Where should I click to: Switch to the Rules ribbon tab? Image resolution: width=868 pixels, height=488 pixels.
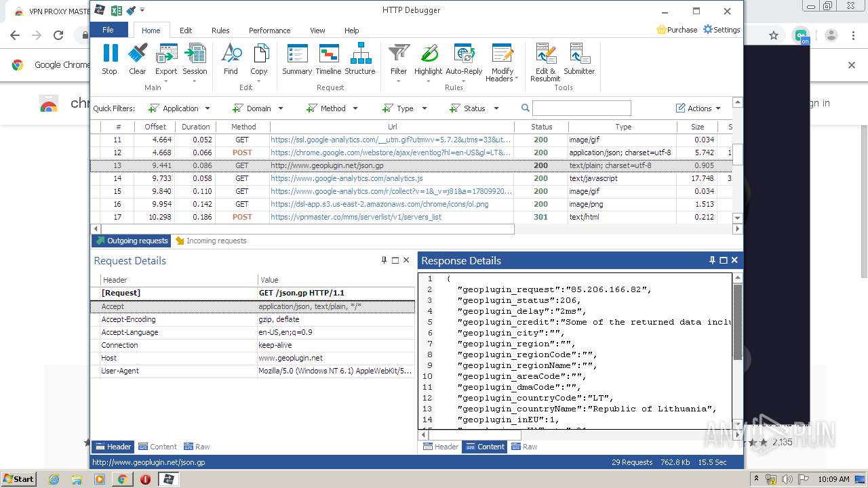220,30
